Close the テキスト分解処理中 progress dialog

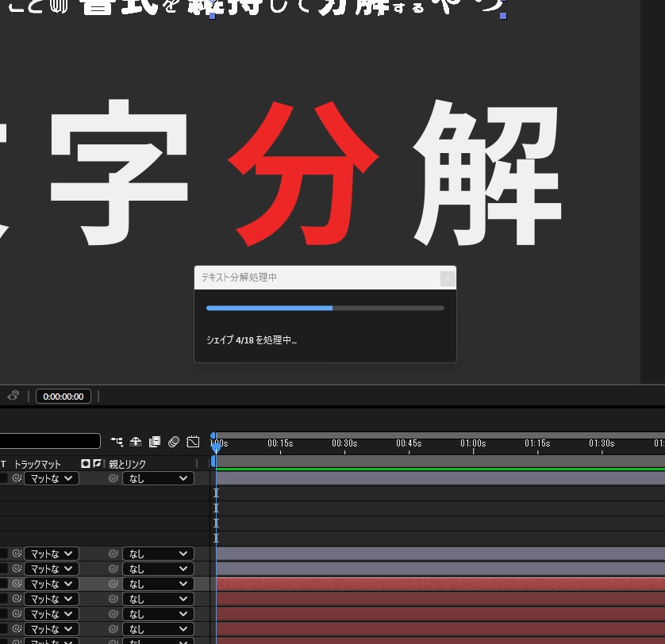[447, 278]
